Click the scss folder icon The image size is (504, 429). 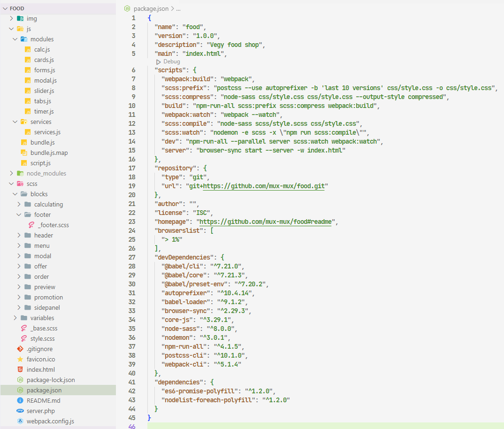[20, 184]
